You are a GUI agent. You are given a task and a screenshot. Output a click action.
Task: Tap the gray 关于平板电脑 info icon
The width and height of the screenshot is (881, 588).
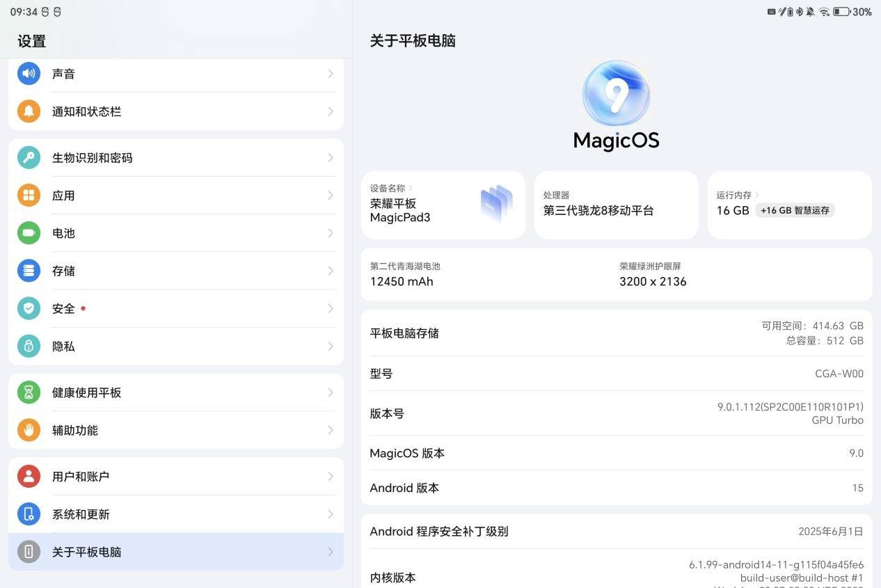tap(29, 552)
